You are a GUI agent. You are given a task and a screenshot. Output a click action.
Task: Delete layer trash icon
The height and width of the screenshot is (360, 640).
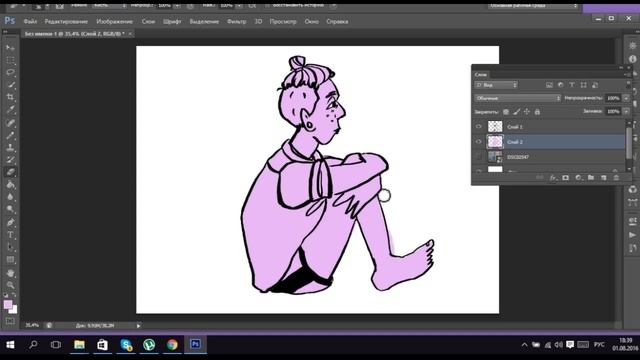click(x=616, y=178)
